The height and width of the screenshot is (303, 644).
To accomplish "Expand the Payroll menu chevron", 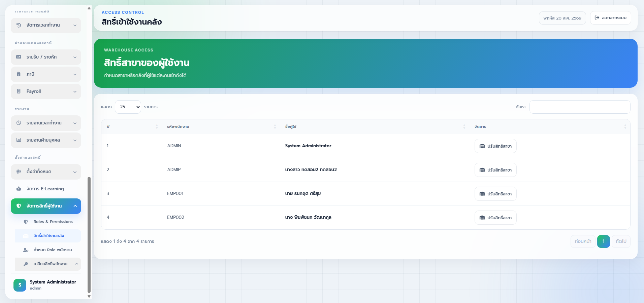I will (x=75, y=92).
